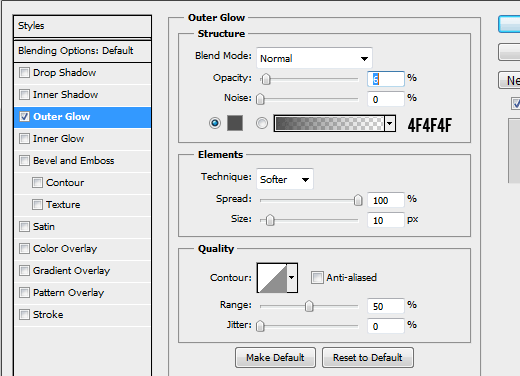Enable the Drop Shadow checkbox
The width and height of the screenshot is (520, 376).
pos(24,73)
